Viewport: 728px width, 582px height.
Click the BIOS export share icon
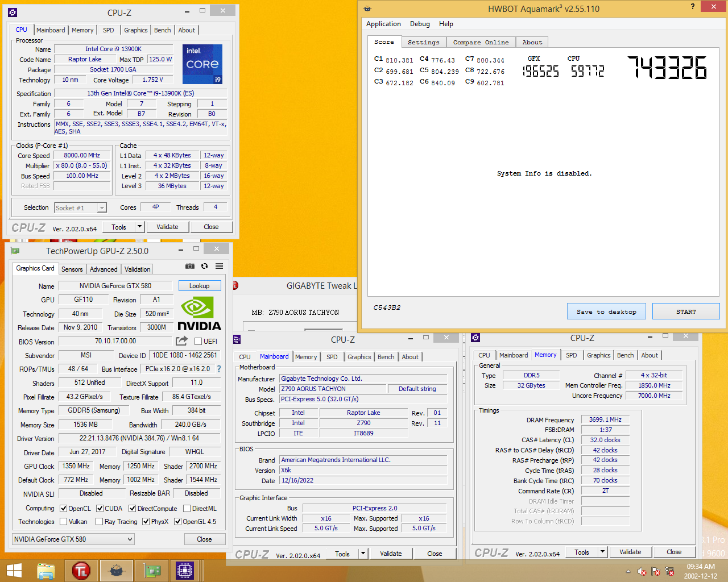pyautogui.click(x=181, y=341)
